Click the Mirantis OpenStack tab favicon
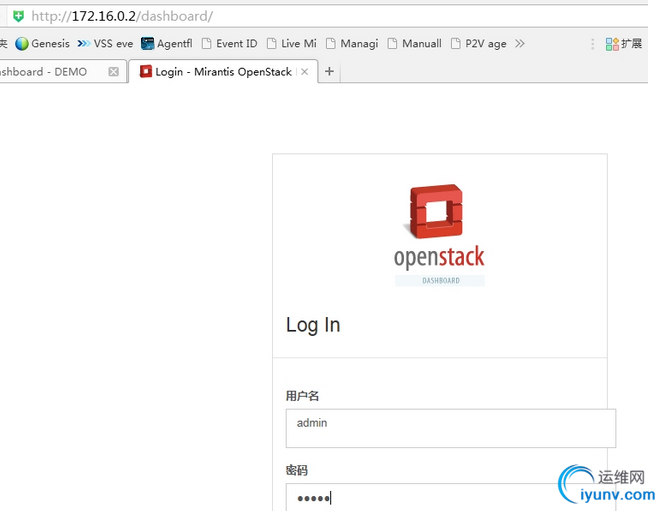 pyautogui.click(x=146, y=71)
